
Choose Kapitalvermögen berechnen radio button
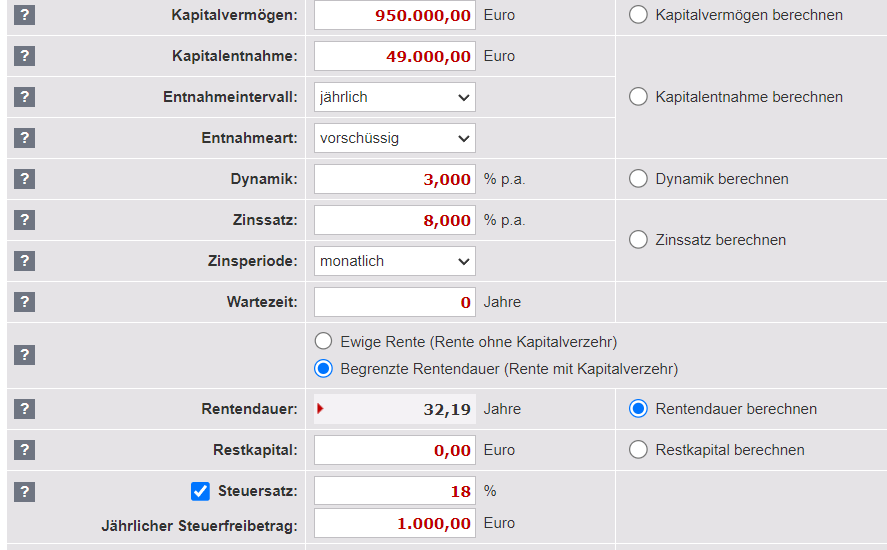638,15
